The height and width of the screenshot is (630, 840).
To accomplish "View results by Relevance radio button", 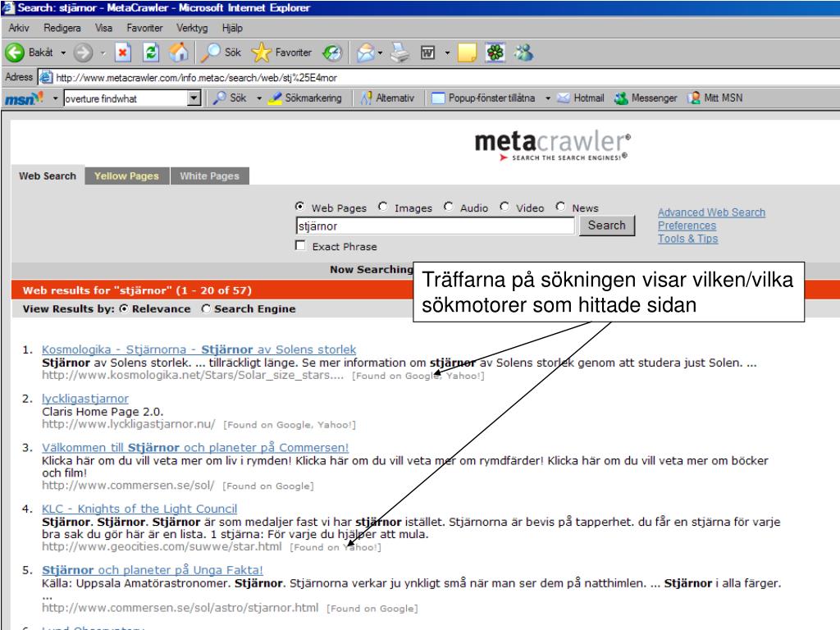I will [124, 308].
